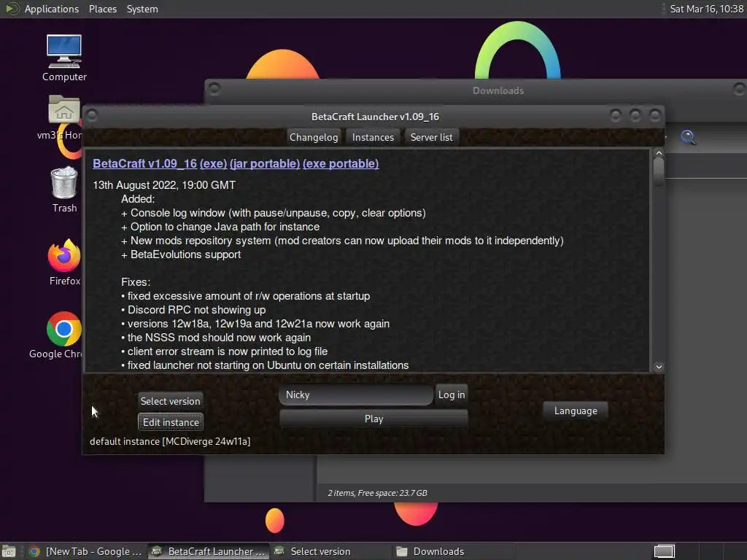Click the text 'default instance [MCDiverge 24w11a]'
The width and height of the screenshot is (747, 560).
pos(169,441)
